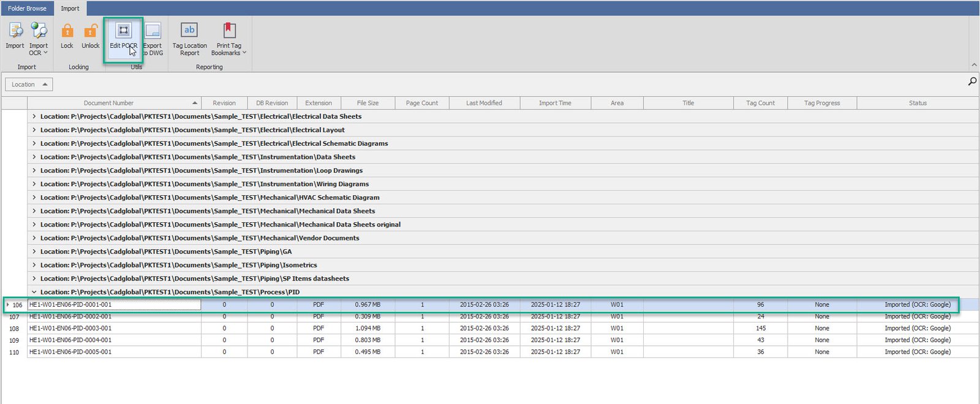The width and height of the screenshot is (980, 404).
Task: Expand the Electrical Data Sheets location group
Action: point(34,116)
